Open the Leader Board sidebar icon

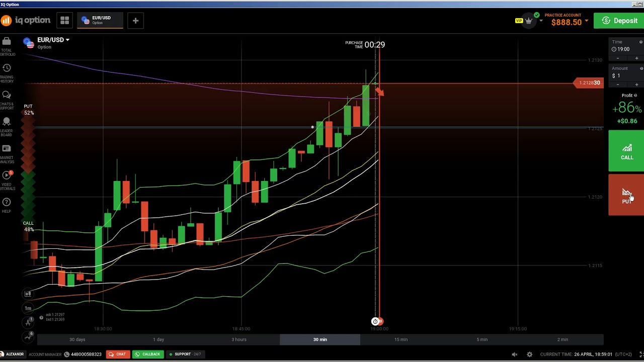7,127
